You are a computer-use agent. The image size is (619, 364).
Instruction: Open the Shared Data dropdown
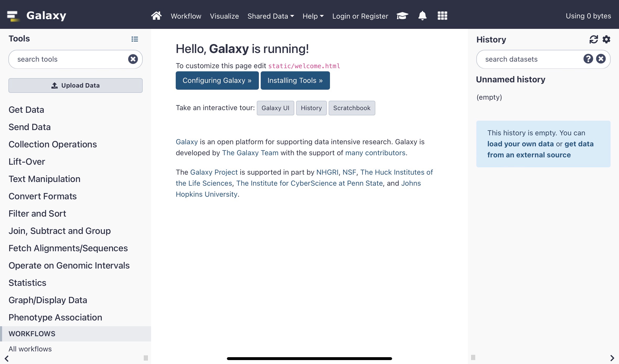coord(271,16)
